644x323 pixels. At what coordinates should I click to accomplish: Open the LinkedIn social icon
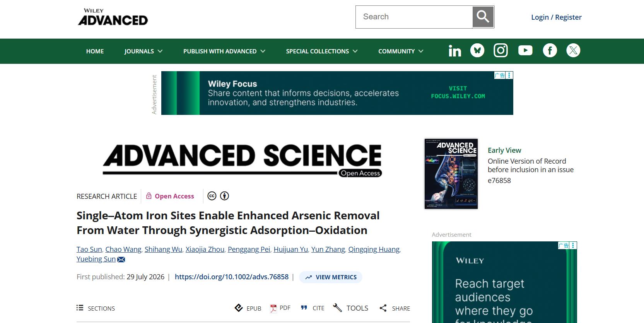[455, 51]
